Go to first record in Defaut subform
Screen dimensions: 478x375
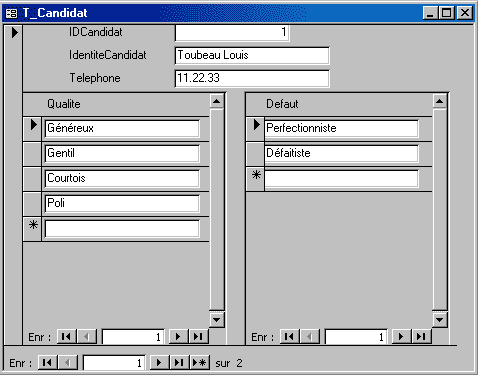click(290, 336)
